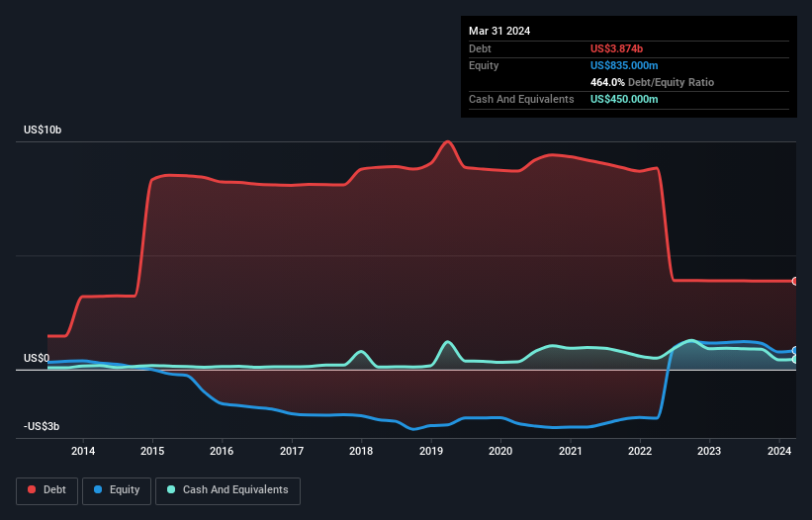
Task: Select the teal Cash endpoint marker
Action: point(795,359)
